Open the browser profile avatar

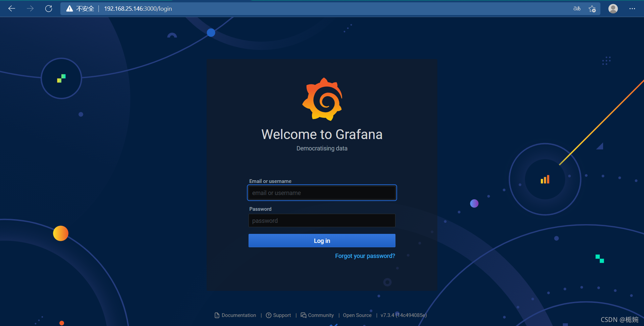point(613,9)
